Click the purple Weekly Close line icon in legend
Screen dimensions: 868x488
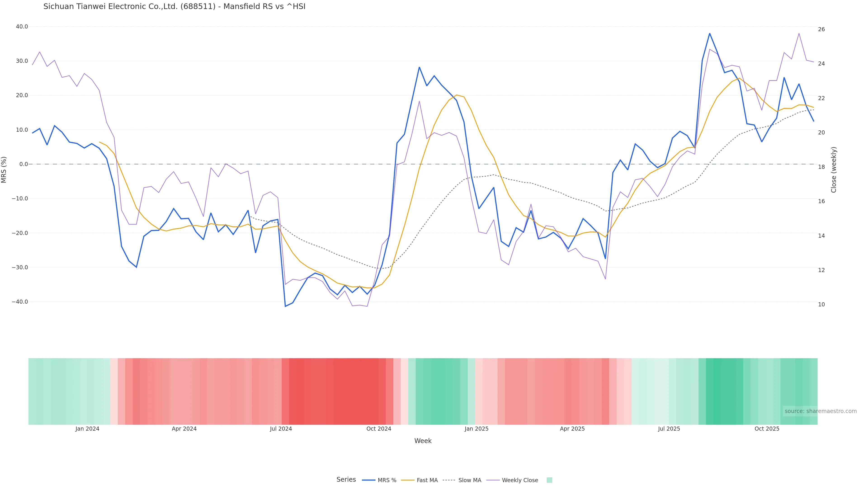point(493,480)
